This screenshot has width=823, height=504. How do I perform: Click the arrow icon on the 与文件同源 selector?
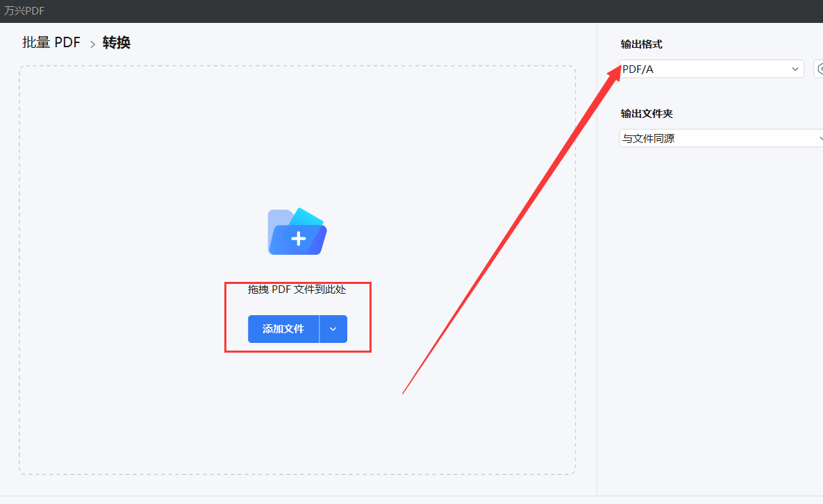820,138
